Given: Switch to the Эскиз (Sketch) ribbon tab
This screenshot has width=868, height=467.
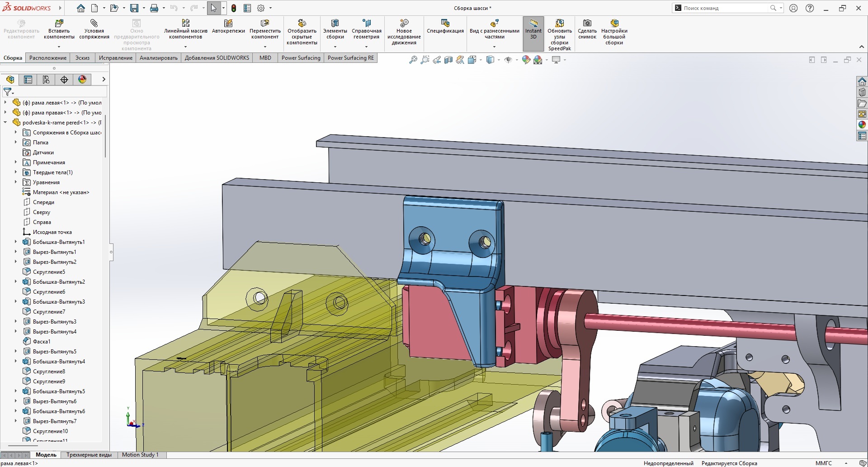Looking at the screenshot, I should (x=82, y=58).
